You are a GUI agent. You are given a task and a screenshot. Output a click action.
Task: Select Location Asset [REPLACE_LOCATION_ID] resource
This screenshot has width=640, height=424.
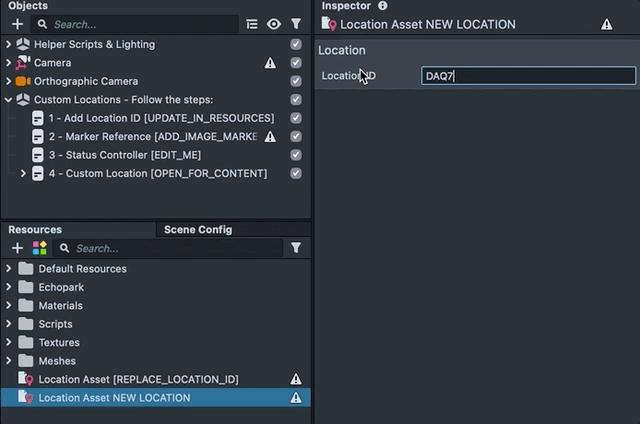[x=138, y=379]
